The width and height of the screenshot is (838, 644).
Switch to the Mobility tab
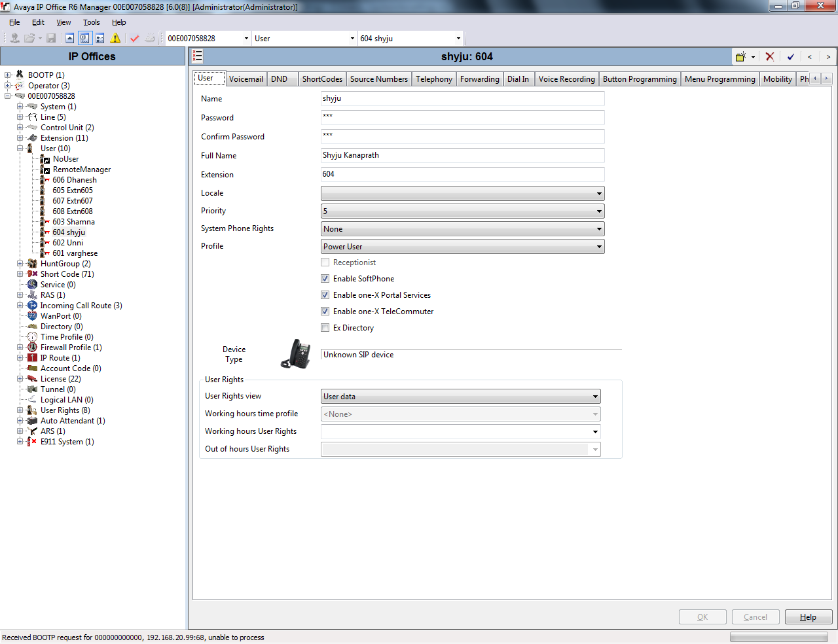(778, 79)
